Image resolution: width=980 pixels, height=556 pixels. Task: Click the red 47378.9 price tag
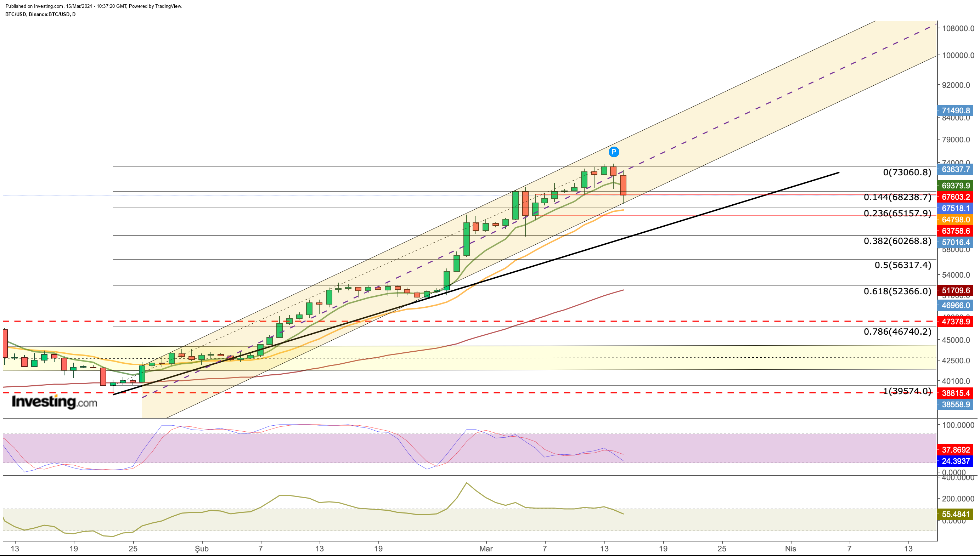click(x=955, y=322)
